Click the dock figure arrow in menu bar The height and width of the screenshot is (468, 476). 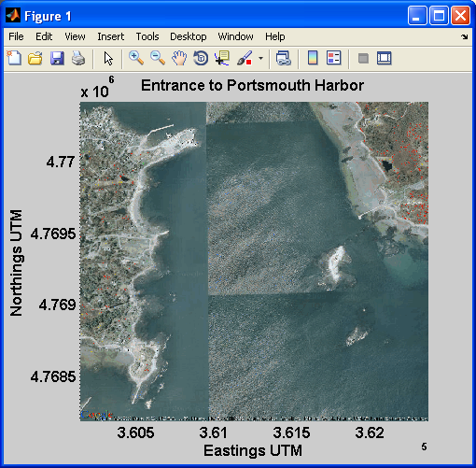click(x=464, y=36)
